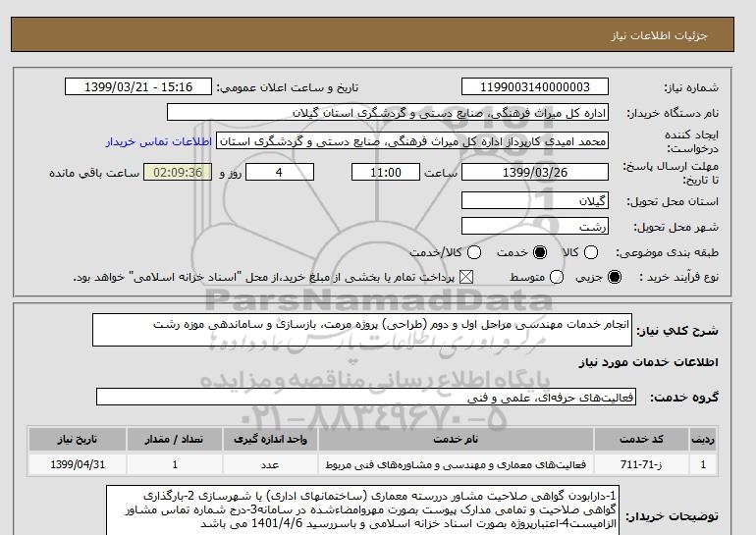
Task: Click the نام دستگاه خریدار field
Action: point(388,112)
